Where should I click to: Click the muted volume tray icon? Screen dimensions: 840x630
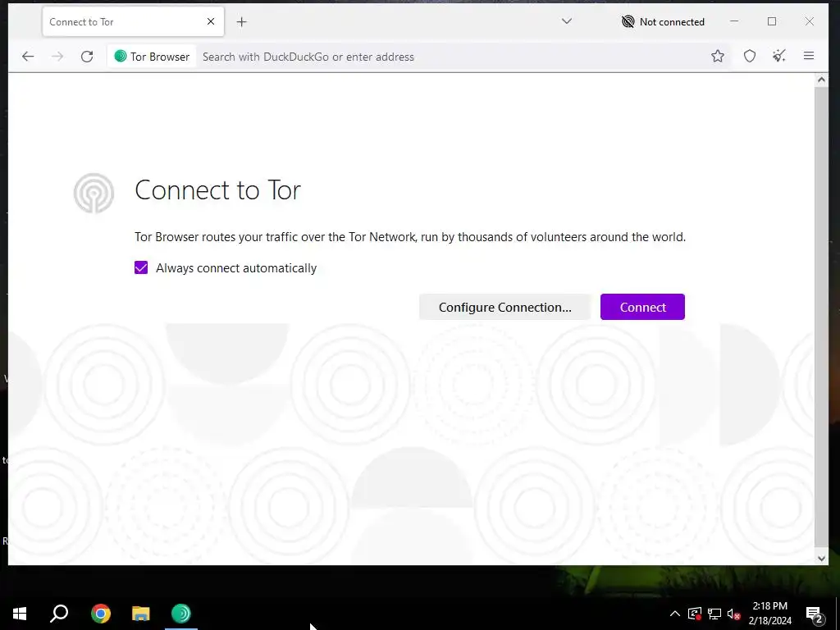[734, 614]
